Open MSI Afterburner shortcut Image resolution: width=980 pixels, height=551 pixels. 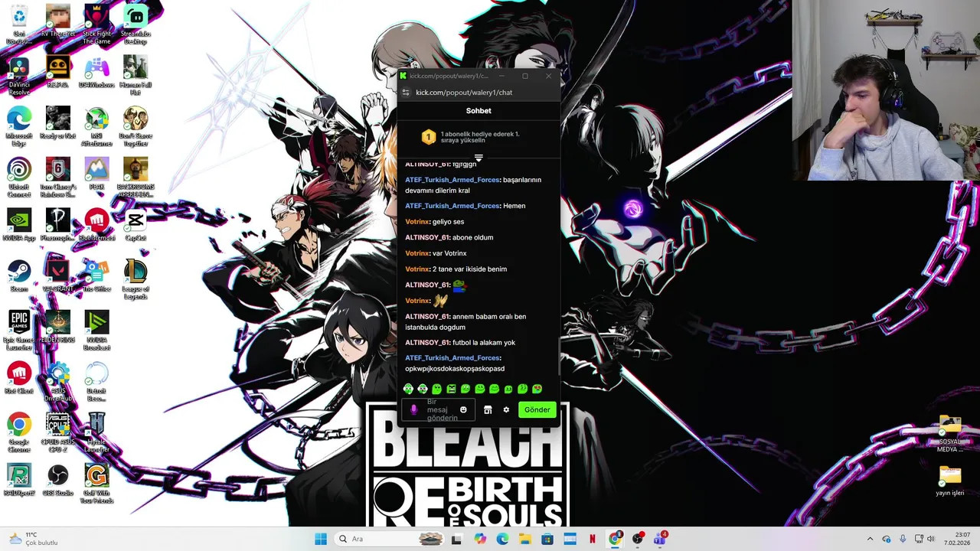[96, 127]
